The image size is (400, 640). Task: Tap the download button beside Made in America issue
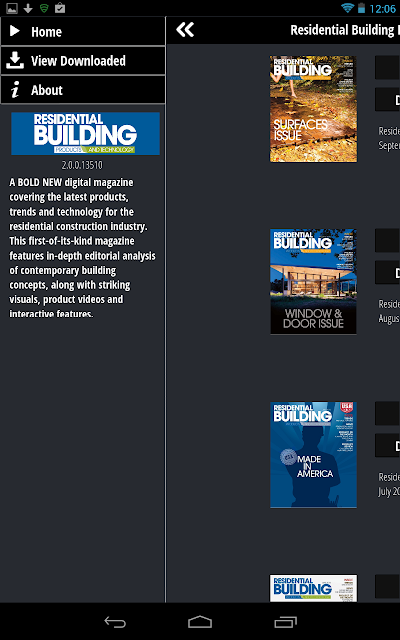pos(387,445)
